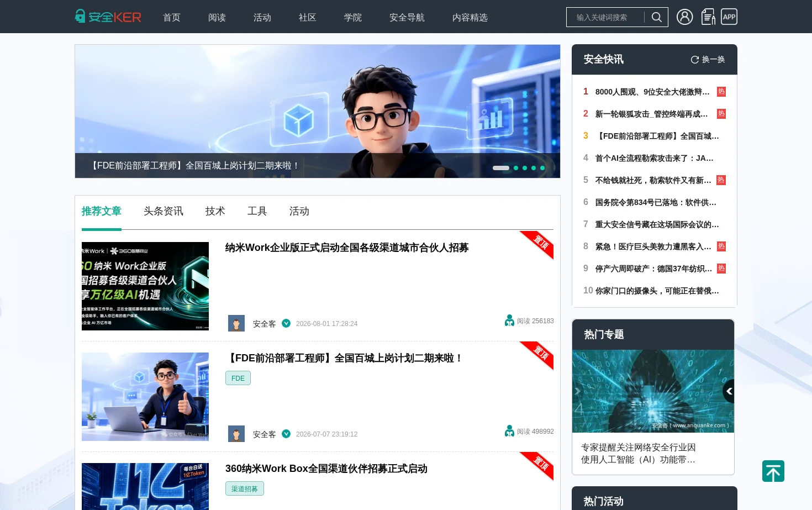Click the 安全KER site logo
The height and width of the screenshot is (510, 812).
click(108, 17)
